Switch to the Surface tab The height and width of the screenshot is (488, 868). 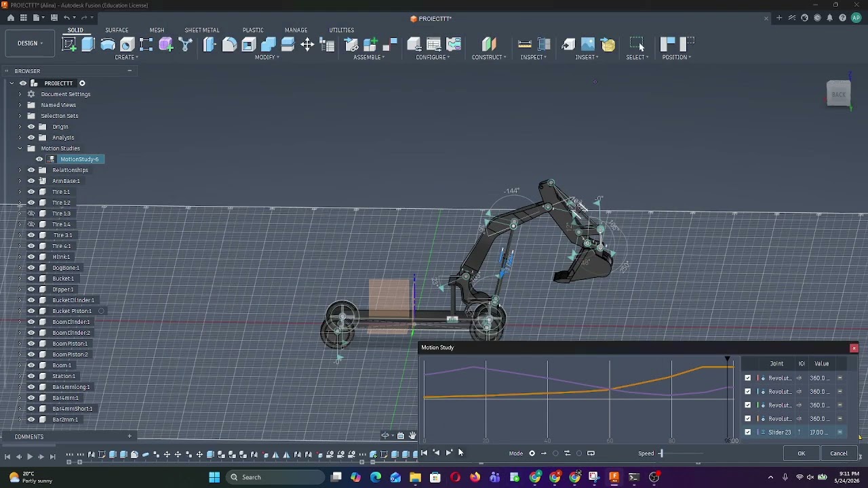(117, 30)
